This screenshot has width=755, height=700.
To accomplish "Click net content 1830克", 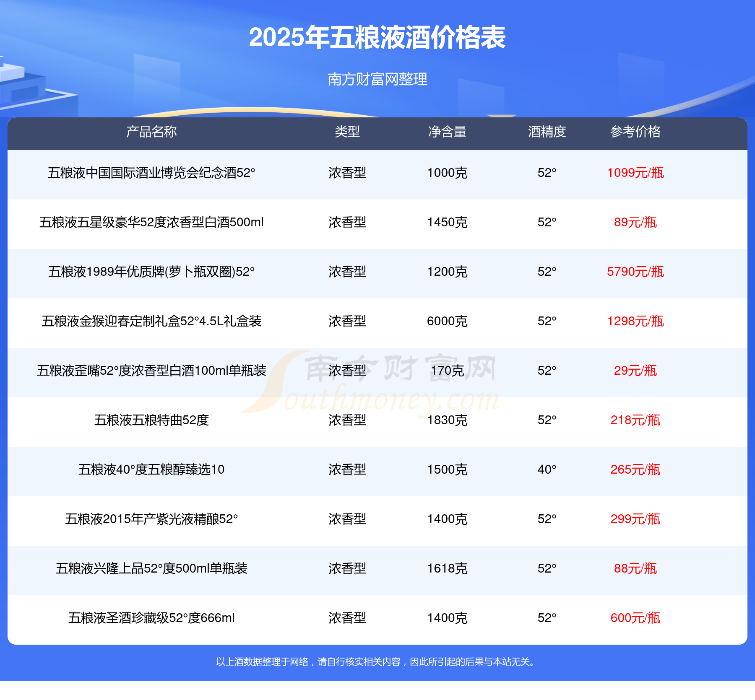I will [447, 420].
